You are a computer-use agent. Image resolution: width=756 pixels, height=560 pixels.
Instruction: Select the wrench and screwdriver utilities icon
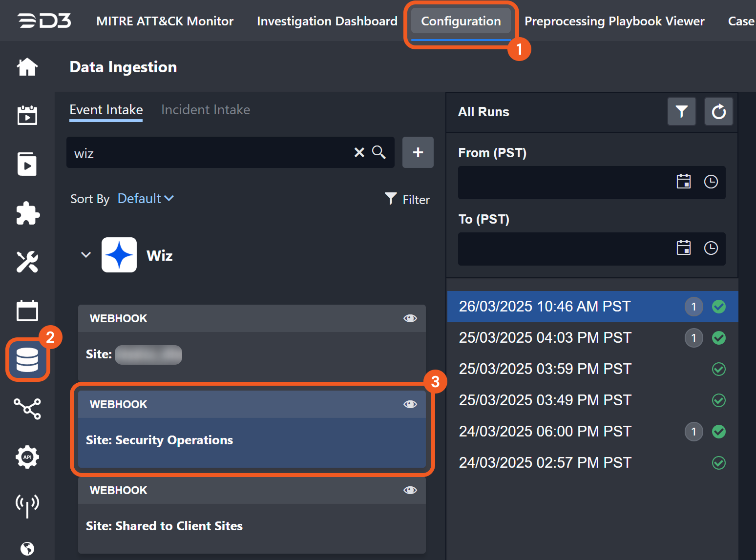tap(27, 262)
